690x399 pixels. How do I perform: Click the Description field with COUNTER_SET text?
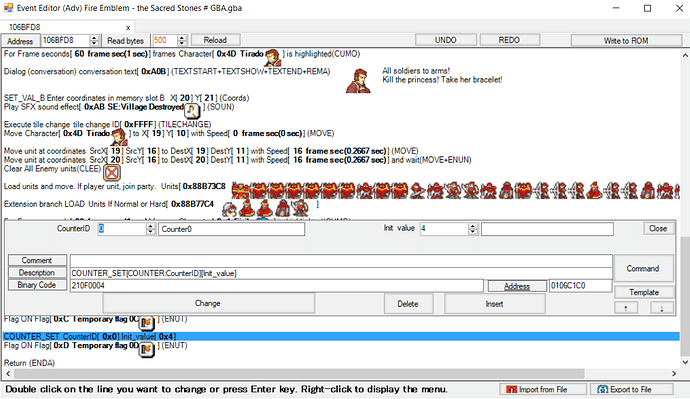(x=341, y=273)
